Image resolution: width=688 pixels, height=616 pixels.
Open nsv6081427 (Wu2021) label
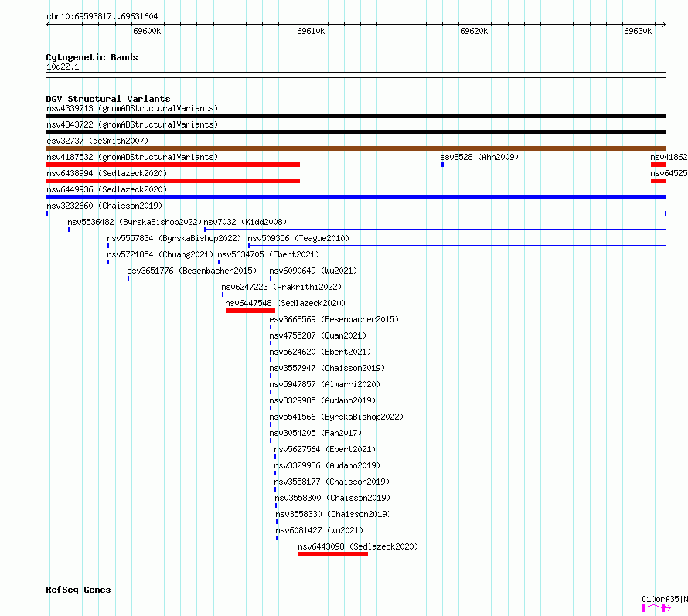tap(319, 530)
